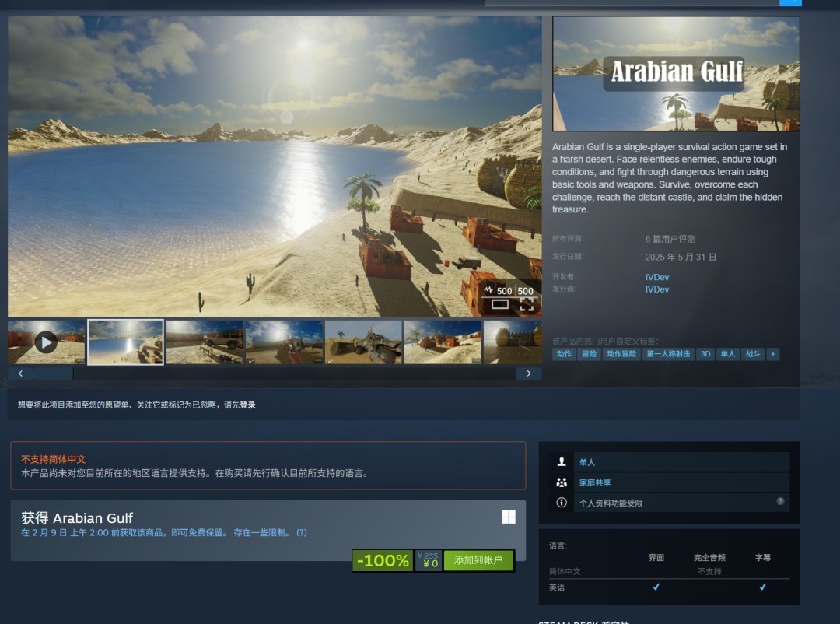Play the game trailer from the first thumbnail

pyautogui.click(x=46, y=342)
